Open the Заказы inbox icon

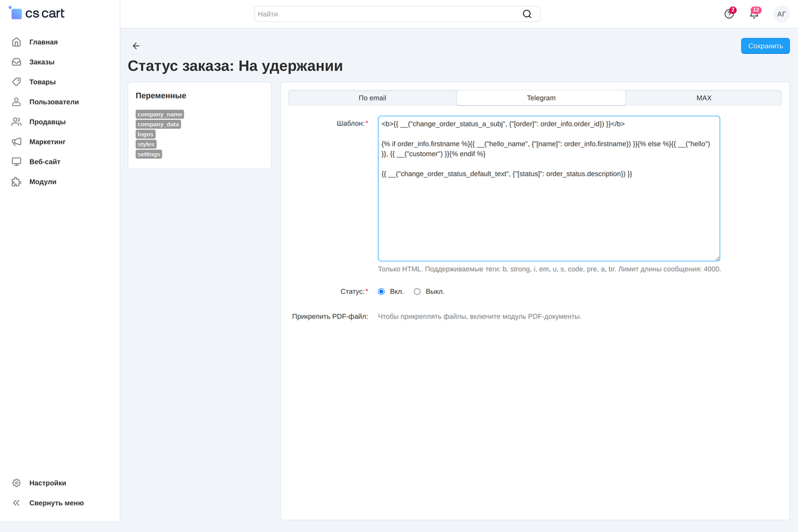click(17, 62)
